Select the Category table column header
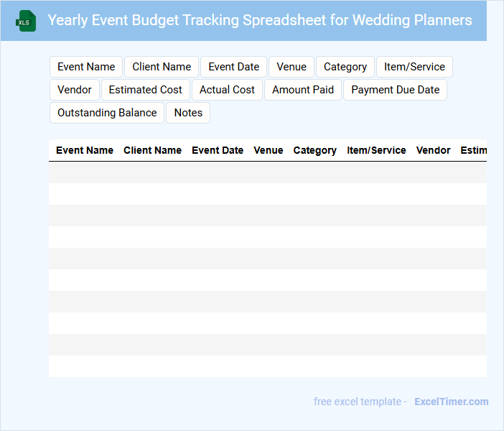 pyautogui.click(x=314, y=150)
